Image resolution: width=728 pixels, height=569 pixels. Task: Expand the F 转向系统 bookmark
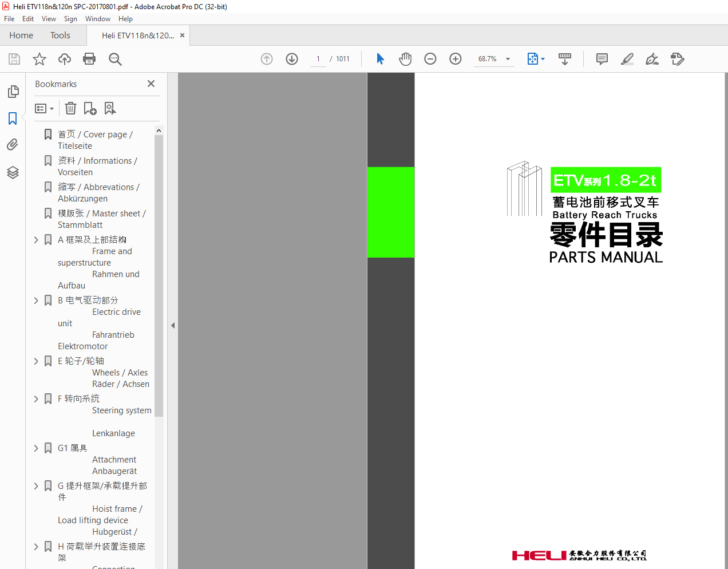tap(36, 399)
